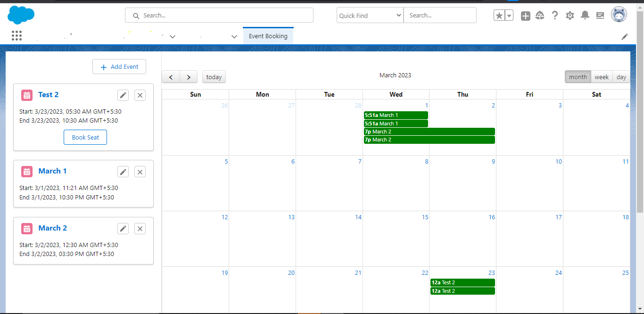Check notifications with the bell icon
The width and height of the screenshot is (644, 314).
(585, 15)
